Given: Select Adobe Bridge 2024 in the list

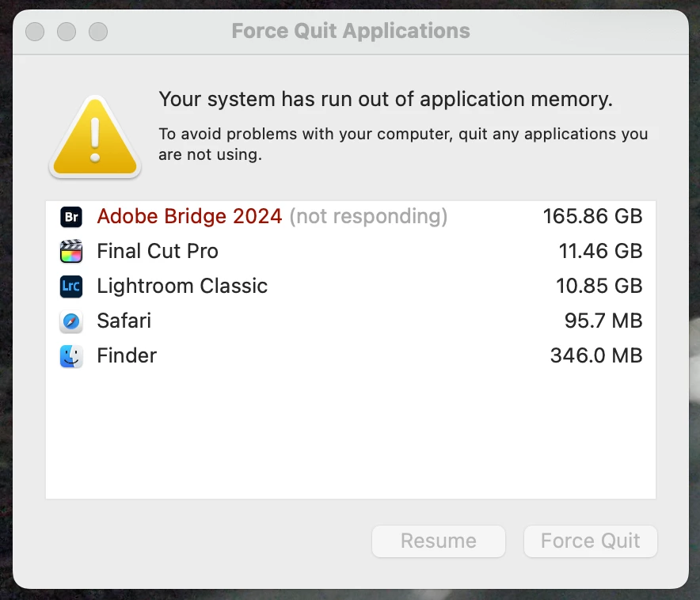Looking at the screenshot, I should [189, 217].
